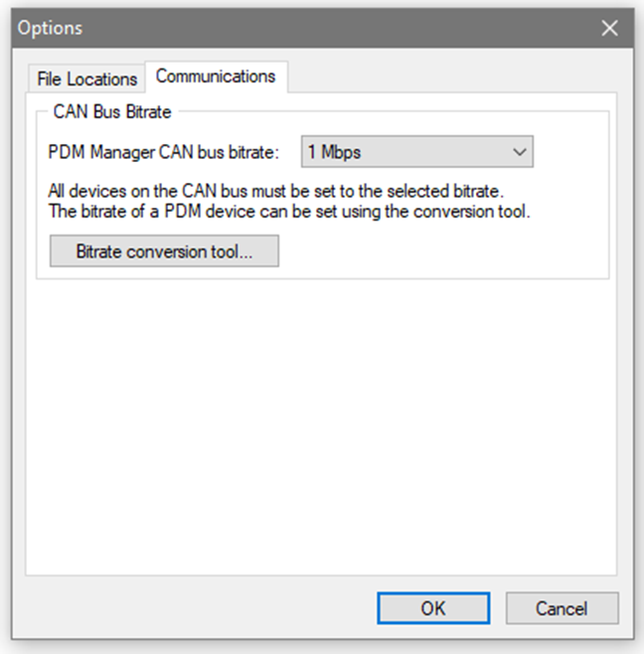The image size is (644, 654).
Task: Click the empty footer area left of OK
Action: 199,608
